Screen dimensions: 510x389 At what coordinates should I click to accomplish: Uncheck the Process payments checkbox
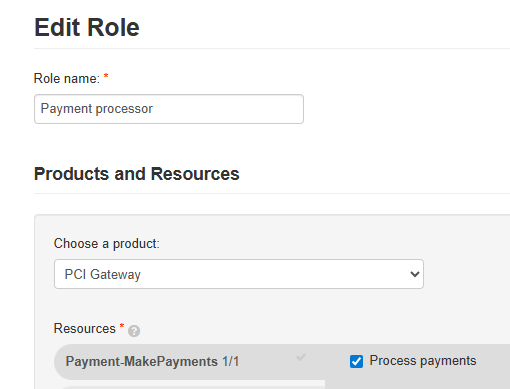(x=356, y=361)
